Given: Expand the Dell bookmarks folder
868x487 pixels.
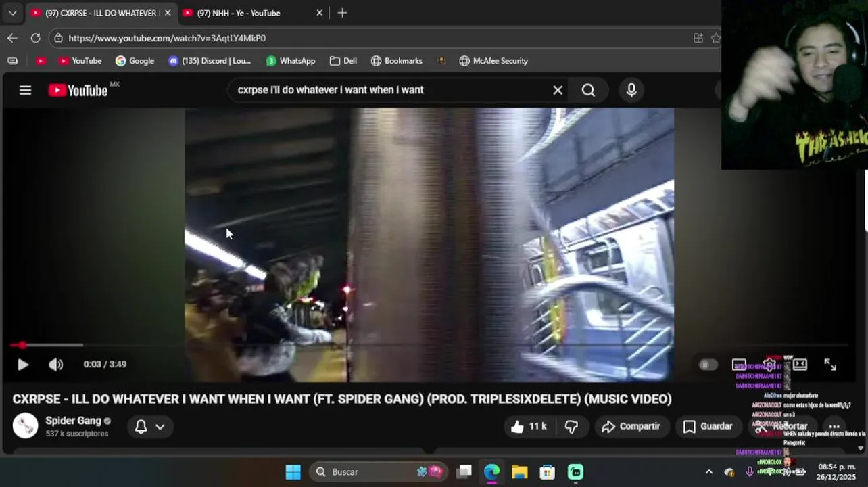Looking at the screenshot, I should 343,61.
